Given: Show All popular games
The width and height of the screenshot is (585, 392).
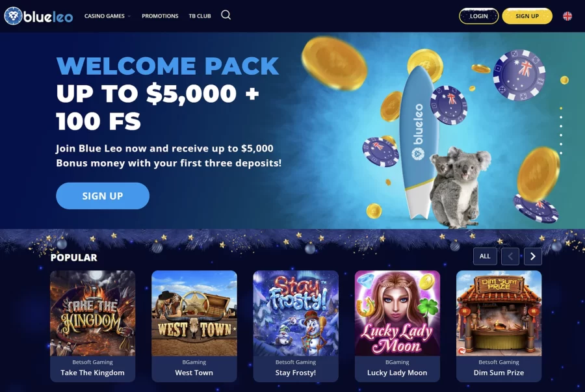Looking at the screenshot, I should 485,256.
